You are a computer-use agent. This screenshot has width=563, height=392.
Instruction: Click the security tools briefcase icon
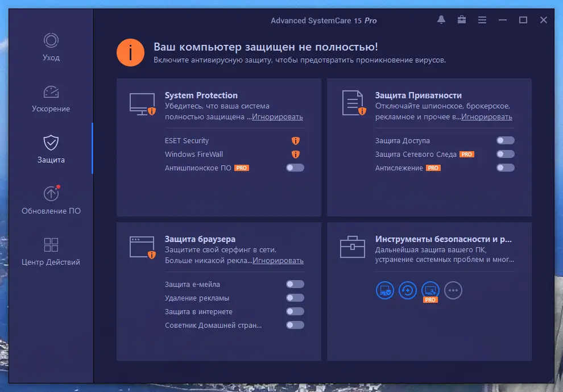(352, 247)
